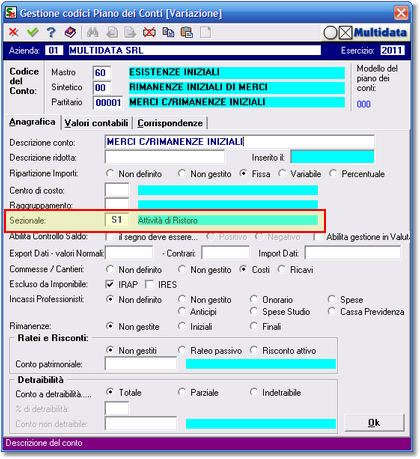Click the Centro di costo code field
420x459 pixels.
(x=117, y=190)
